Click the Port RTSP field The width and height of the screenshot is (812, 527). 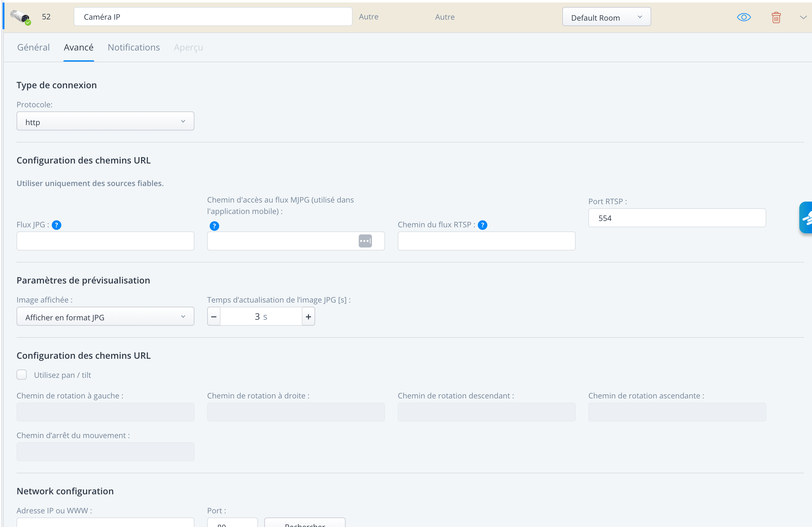pyautogui.click(x=677, y=218)
